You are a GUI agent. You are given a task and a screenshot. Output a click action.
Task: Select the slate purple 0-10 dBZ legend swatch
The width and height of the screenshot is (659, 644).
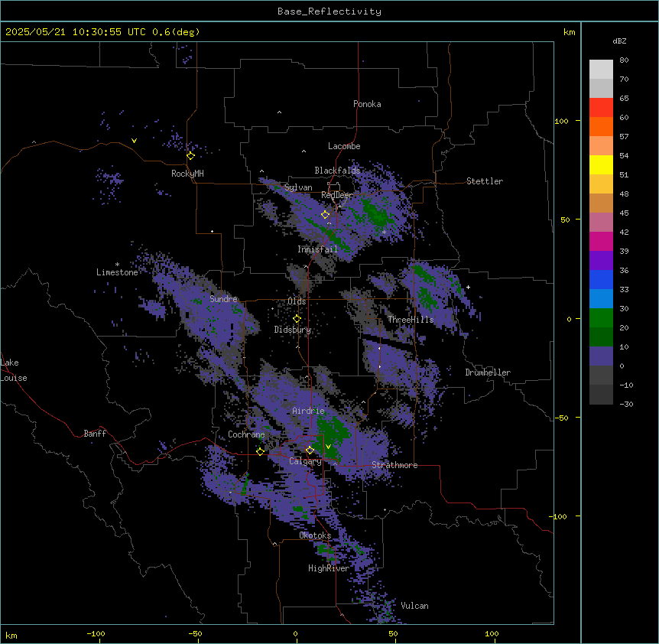point(601,356)
